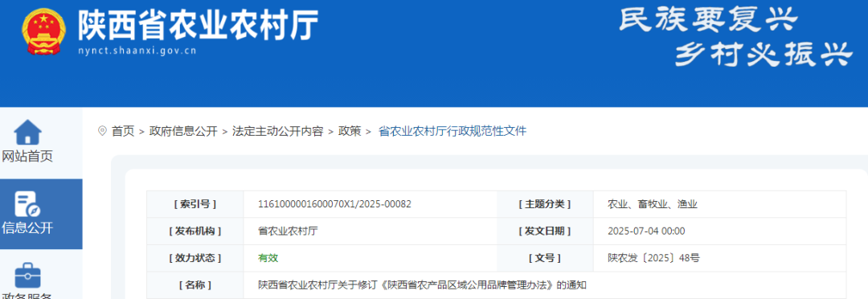
Task: Select the 信息公开 sidebar label
Action: pyautogui.click(x=27, y=227)
